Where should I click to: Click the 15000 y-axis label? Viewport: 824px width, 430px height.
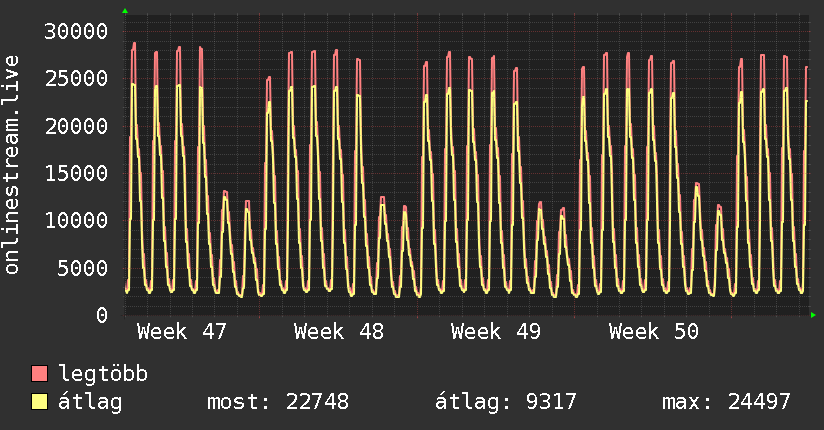[76, 173]
